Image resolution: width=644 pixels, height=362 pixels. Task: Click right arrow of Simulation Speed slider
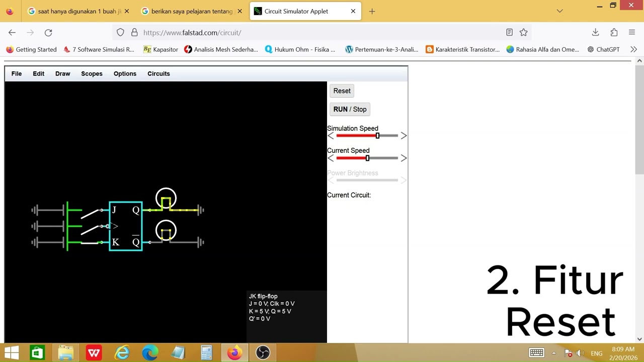(404, 136)
